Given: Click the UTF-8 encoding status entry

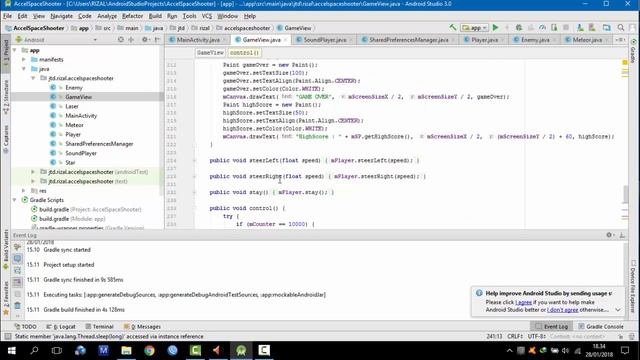Looking at the screenshot, I should (536, 336).
